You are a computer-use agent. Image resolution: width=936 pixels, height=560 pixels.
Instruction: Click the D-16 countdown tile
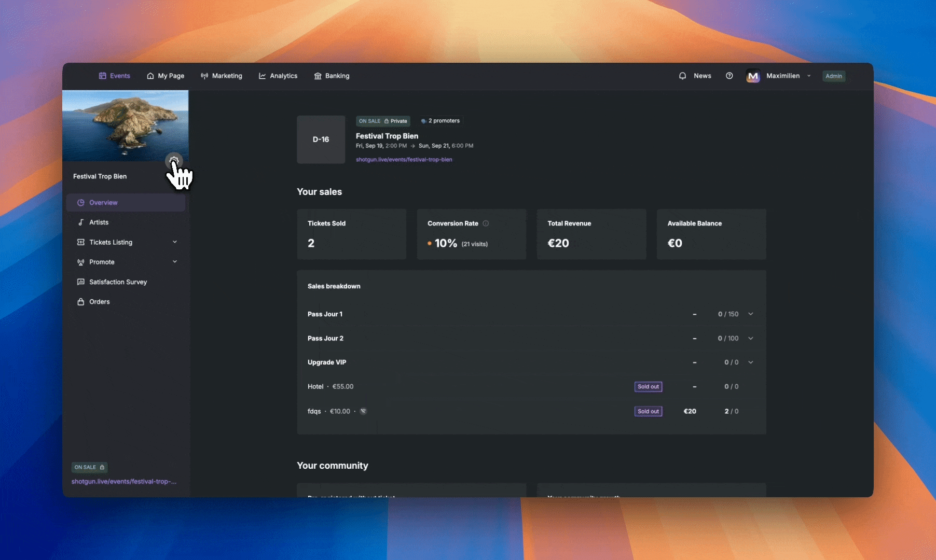(x=321, y=139)
